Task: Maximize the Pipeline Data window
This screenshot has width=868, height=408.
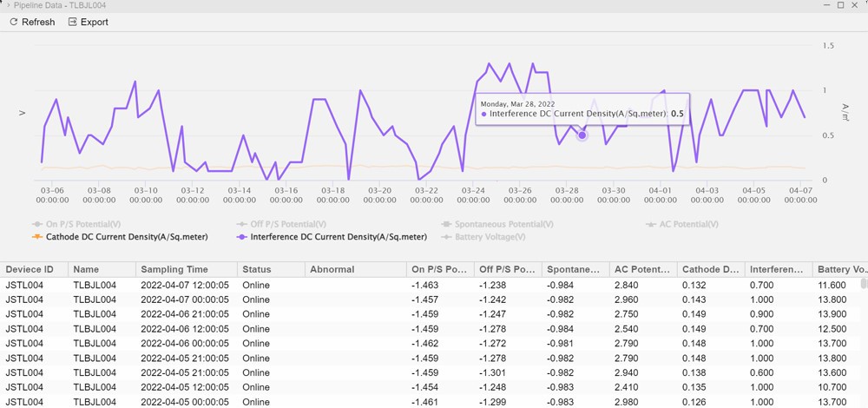Action: 840,5
